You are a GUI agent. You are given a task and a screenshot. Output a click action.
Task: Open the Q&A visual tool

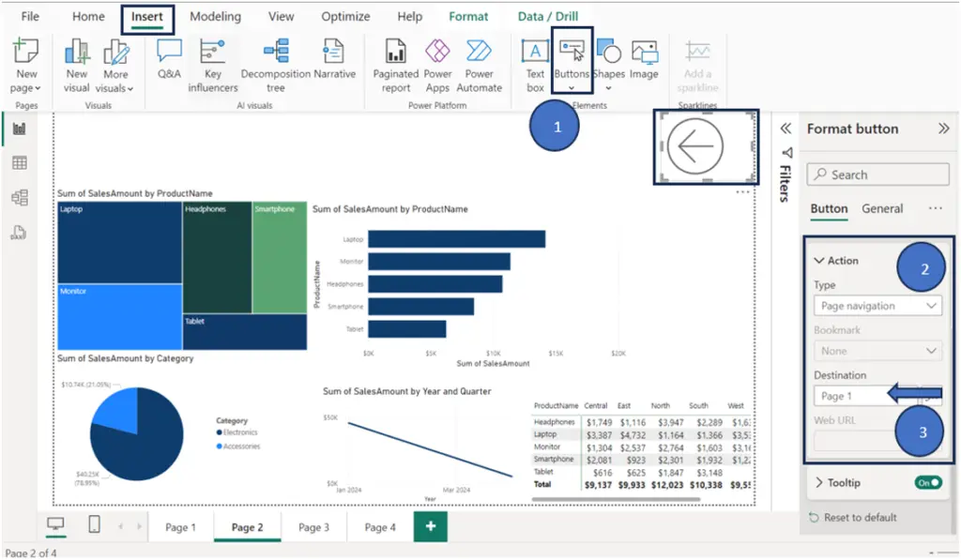pos(169,59)
